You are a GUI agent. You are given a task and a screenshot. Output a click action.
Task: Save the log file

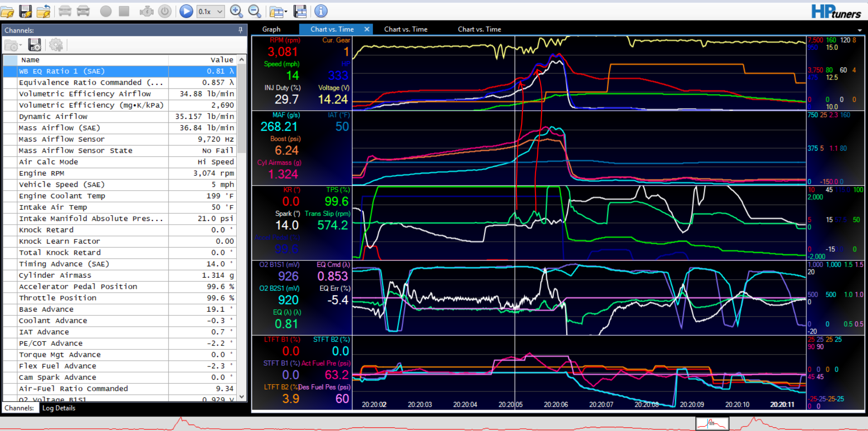click(25, 11)
